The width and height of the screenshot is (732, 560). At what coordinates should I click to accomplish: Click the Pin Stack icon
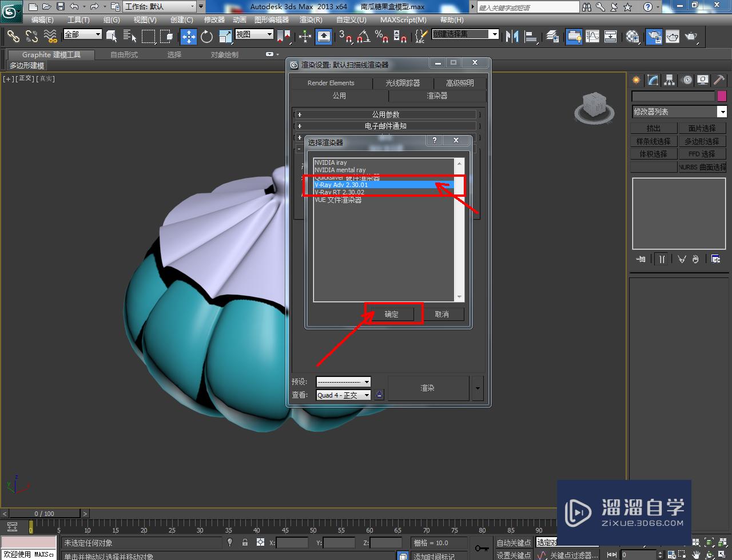(640, 259)
